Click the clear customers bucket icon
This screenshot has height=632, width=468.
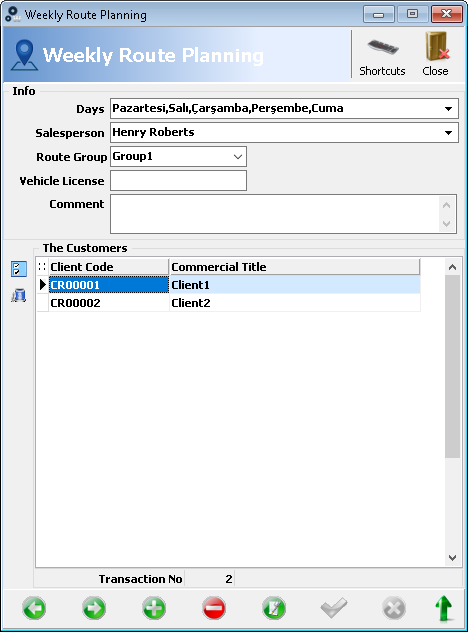click(19, 295)
